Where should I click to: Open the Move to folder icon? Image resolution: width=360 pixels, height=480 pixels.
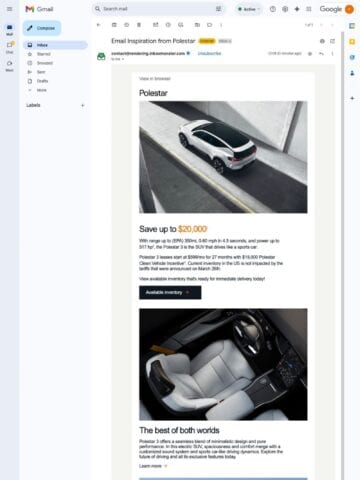pyautogui.click(x=197, y=25)
